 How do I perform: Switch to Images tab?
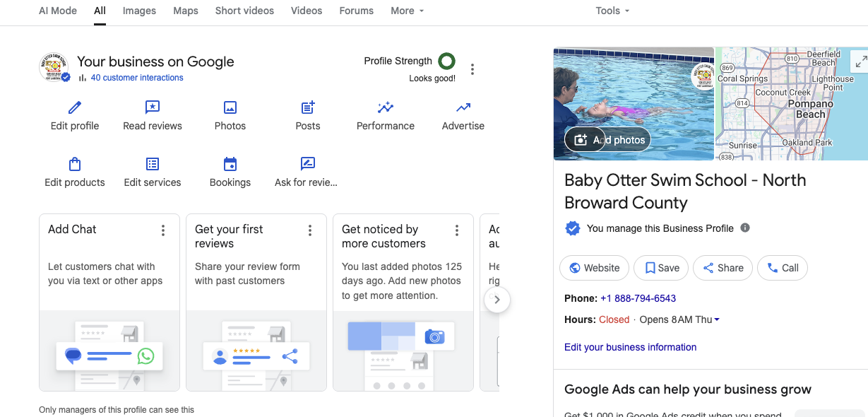pos(139,11)
